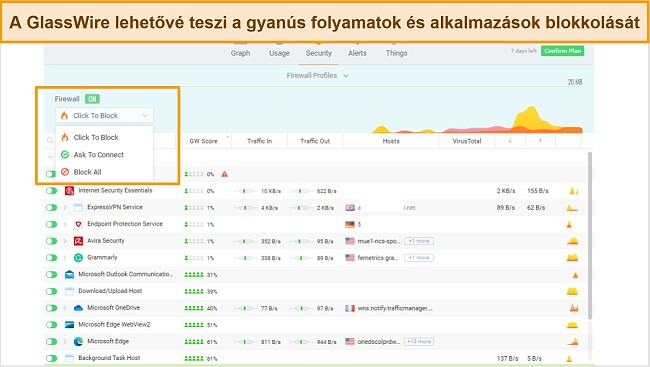Switch to the Usage tab
Viewport: 650px width, 367px height.
pos(279,53)
